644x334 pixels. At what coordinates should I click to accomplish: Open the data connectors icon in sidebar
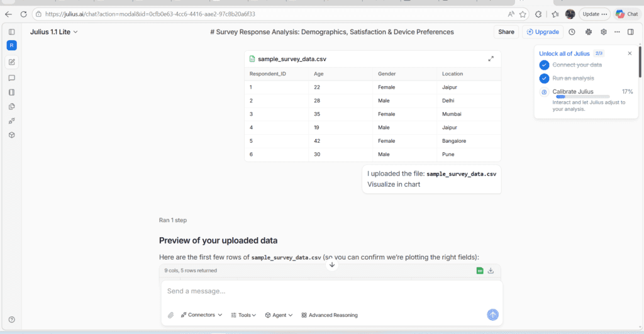[x=11, y=121]
